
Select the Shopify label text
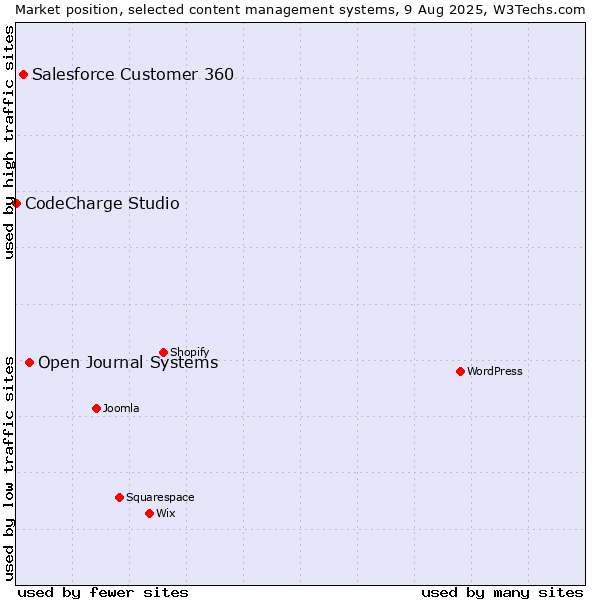click(189, 352)
